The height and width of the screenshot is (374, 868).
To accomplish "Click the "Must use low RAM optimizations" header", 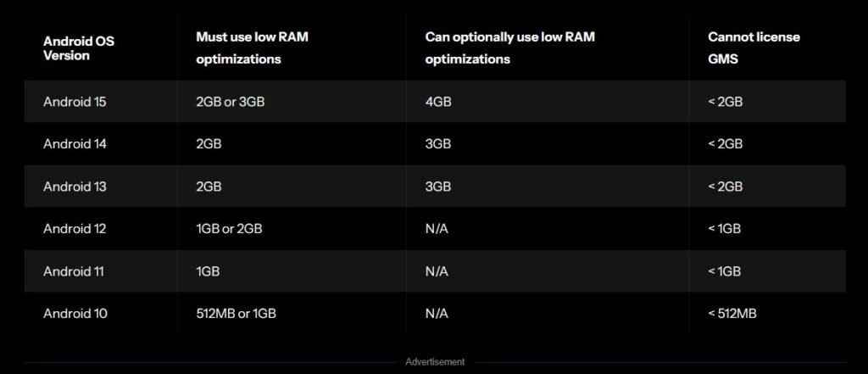I will [253, 47].
